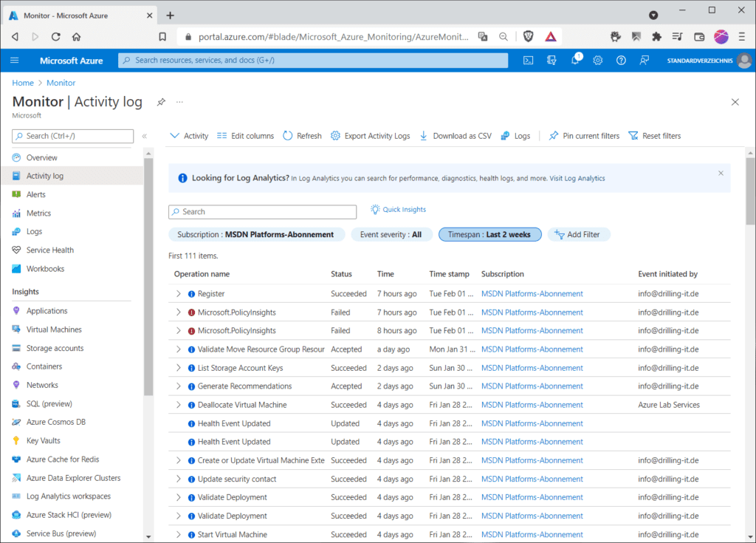Open the blade's more options ellipsis
This screenshot has width=756, height=543.
tap(179, 102)
